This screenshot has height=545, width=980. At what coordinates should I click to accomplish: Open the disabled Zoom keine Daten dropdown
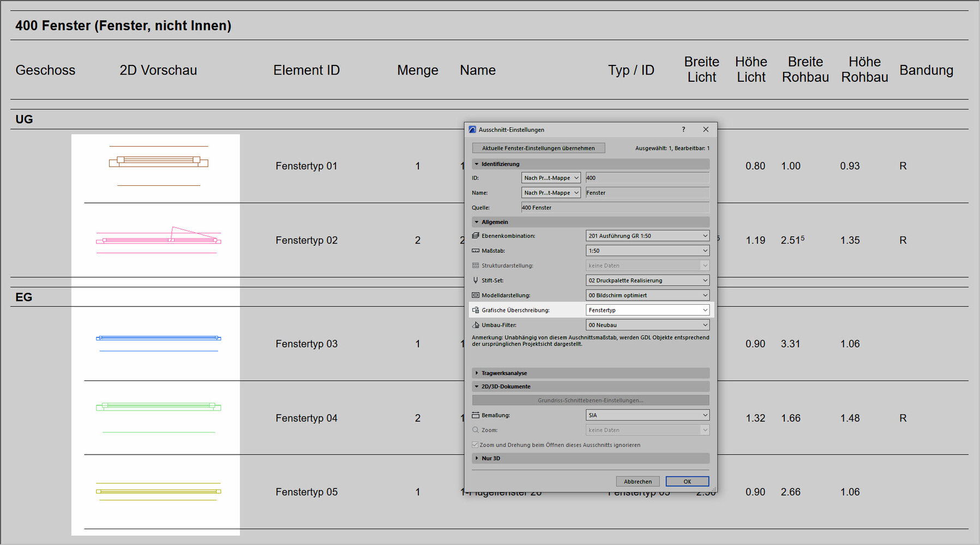[647, 430]
